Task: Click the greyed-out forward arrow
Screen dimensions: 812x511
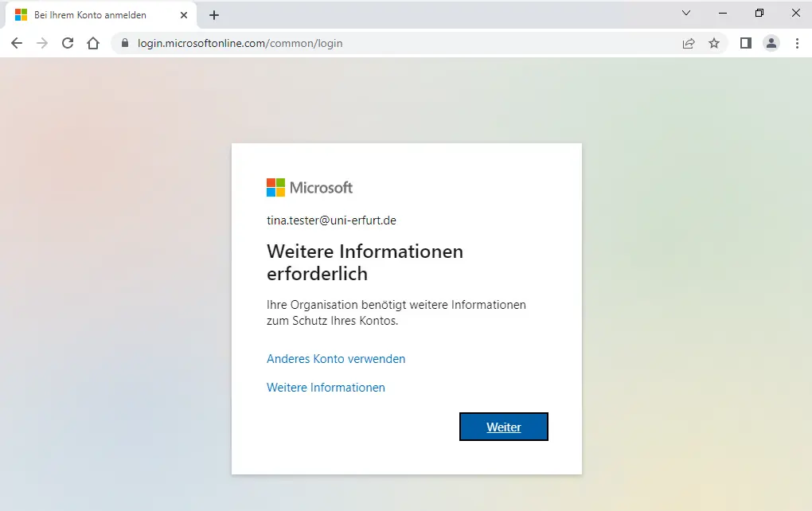Action: (42, 43)
